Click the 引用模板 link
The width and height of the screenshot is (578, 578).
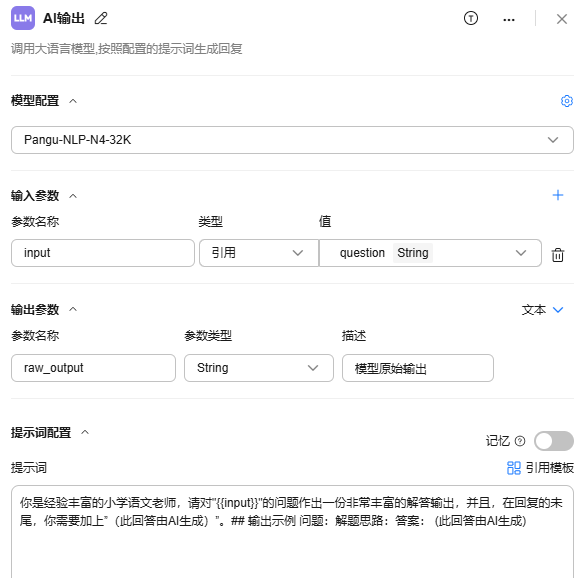tap(540, 468)
